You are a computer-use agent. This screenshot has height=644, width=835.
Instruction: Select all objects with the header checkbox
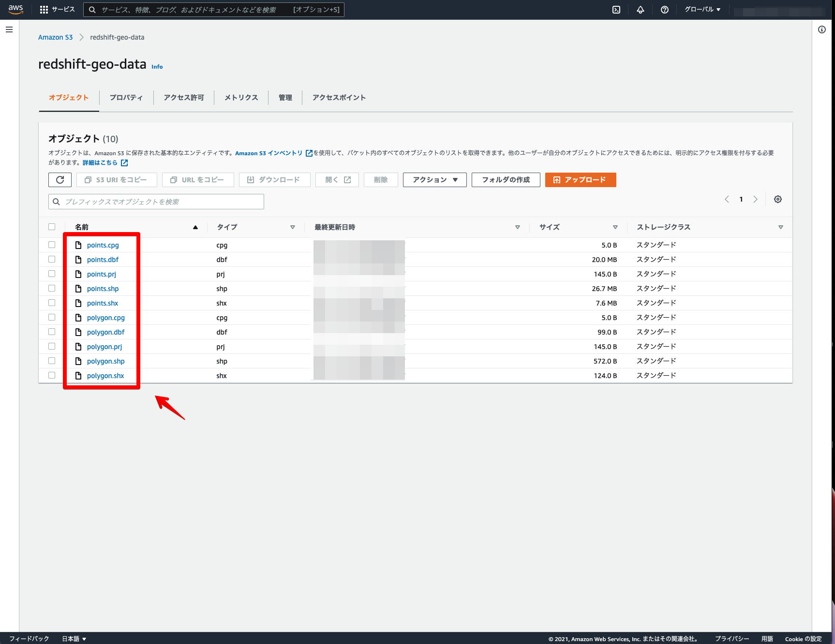tap(52, 226)
